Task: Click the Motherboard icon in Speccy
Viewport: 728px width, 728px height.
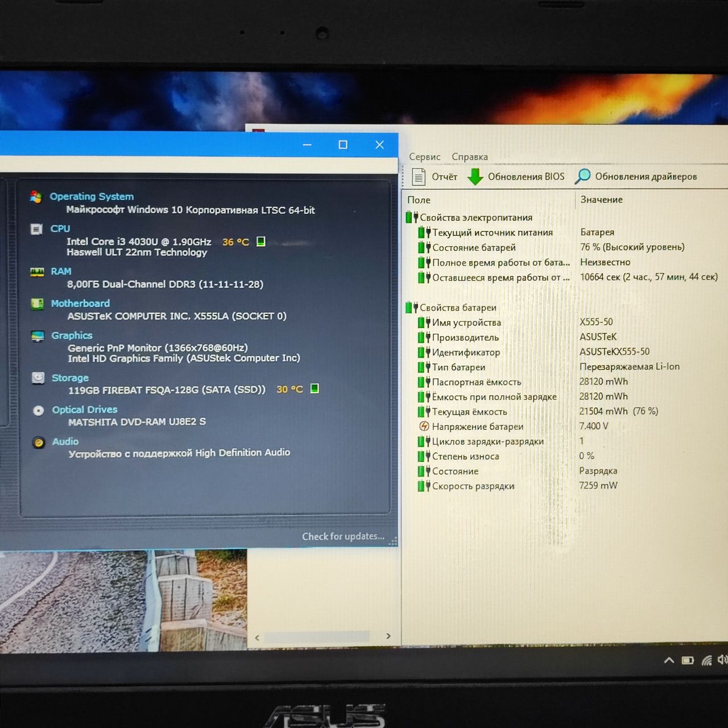Action: click(x=38, y=304)
